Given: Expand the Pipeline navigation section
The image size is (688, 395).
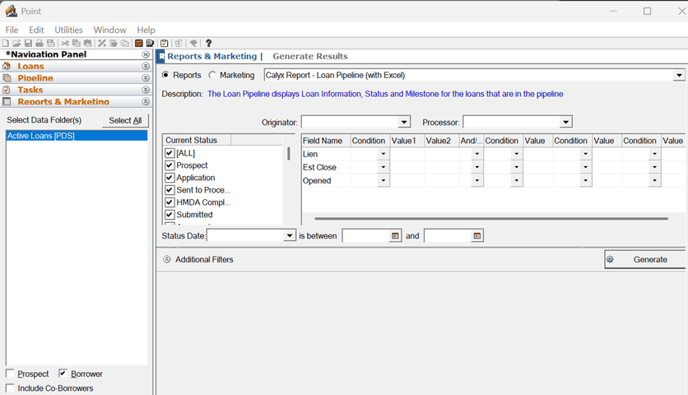Looking at the screenshot, I should point(146,78).
